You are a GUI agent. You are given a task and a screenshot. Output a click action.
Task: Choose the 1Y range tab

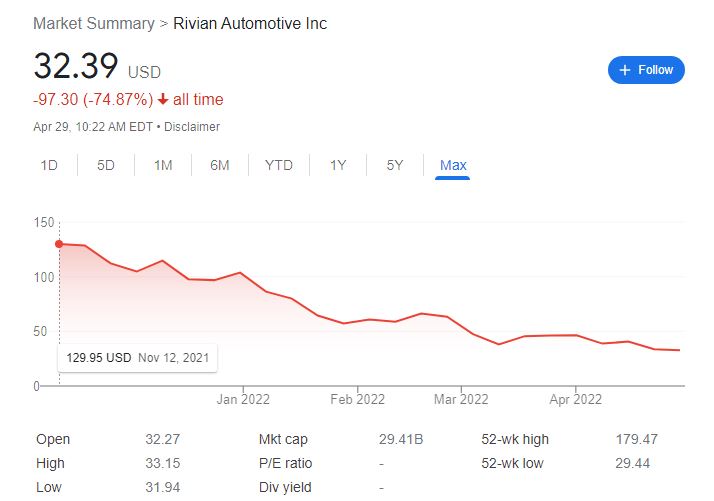pos(338,165)
